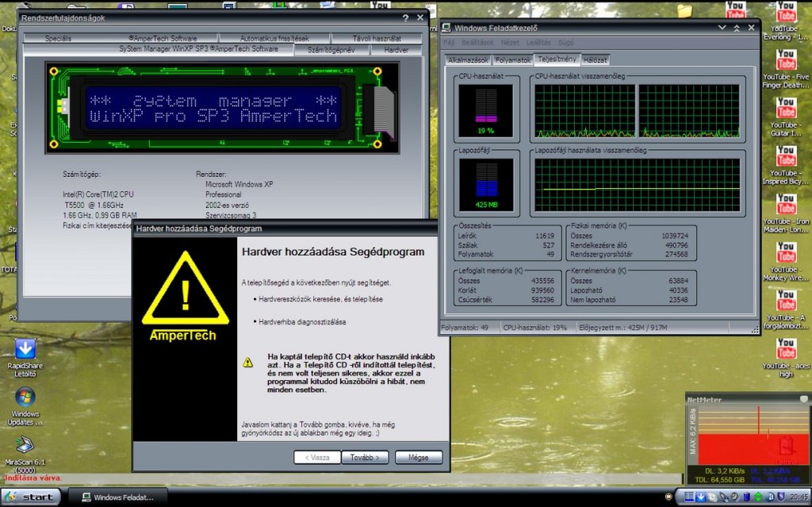
Task: Click the Lapozófájl használata history graph
Action: (x=637, y=185)
